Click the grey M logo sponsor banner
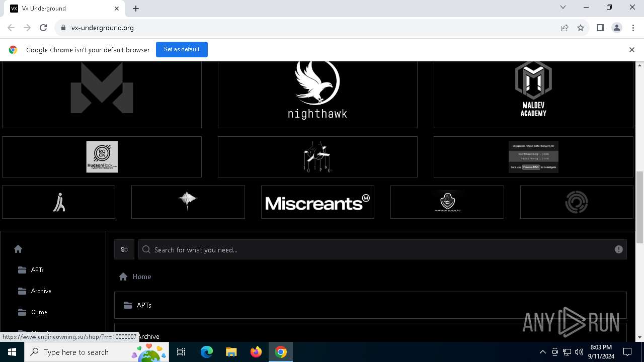The height and width of the screenshot is (362, 644). 102,95
